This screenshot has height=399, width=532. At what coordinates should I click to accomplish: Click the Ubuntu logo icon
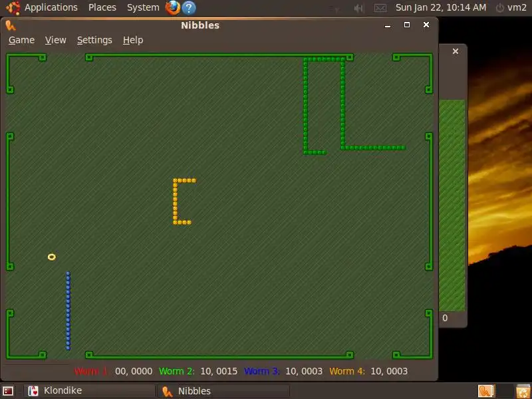[x=13, y=8]
